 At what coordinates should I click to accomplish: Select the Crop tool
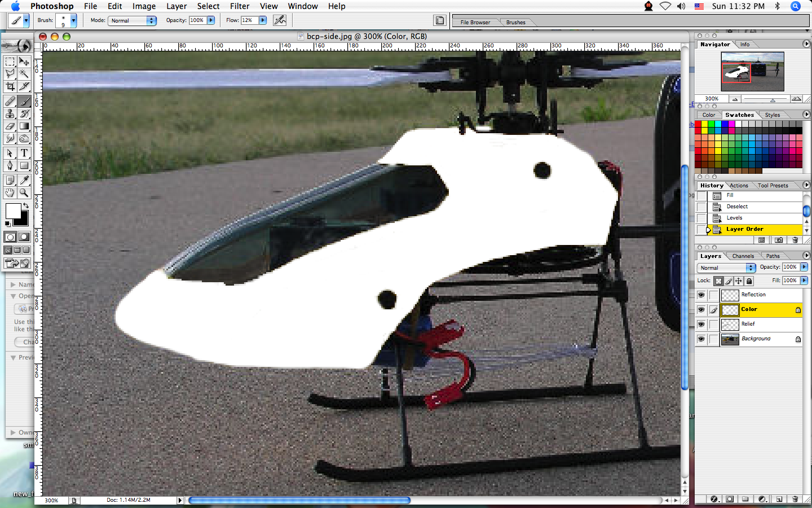(10, 86)
